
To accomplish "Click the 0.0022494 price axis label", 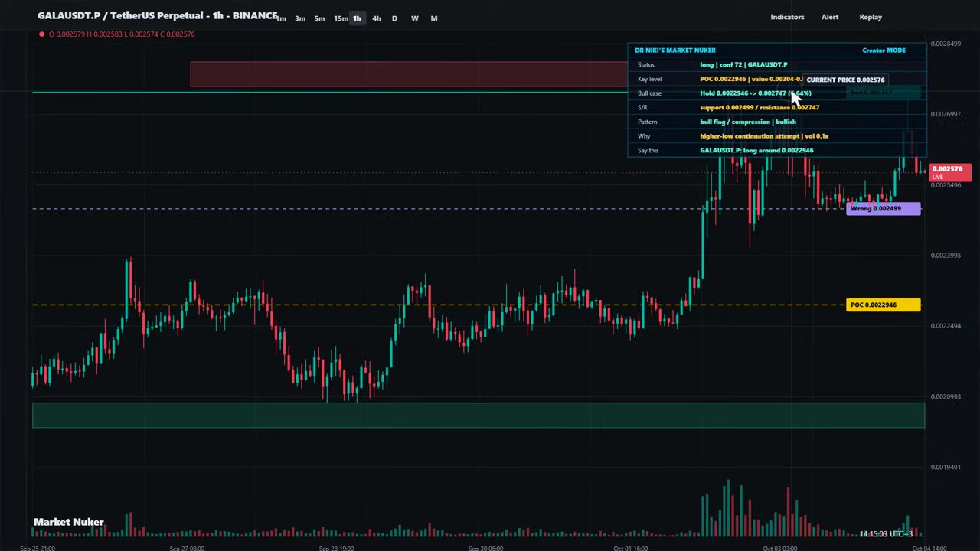I will point(946,326).
